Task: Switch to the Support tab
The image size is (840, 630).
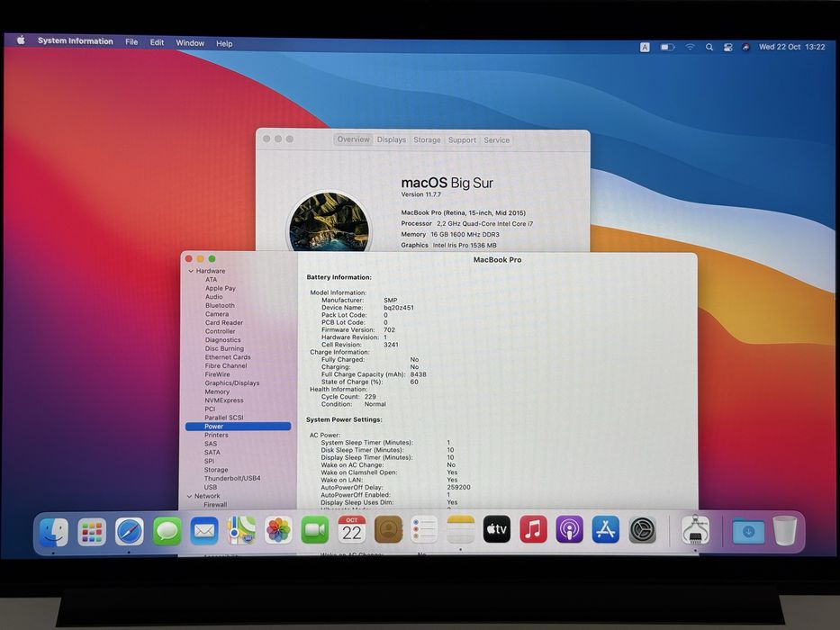Action: [x=462, y=139]
